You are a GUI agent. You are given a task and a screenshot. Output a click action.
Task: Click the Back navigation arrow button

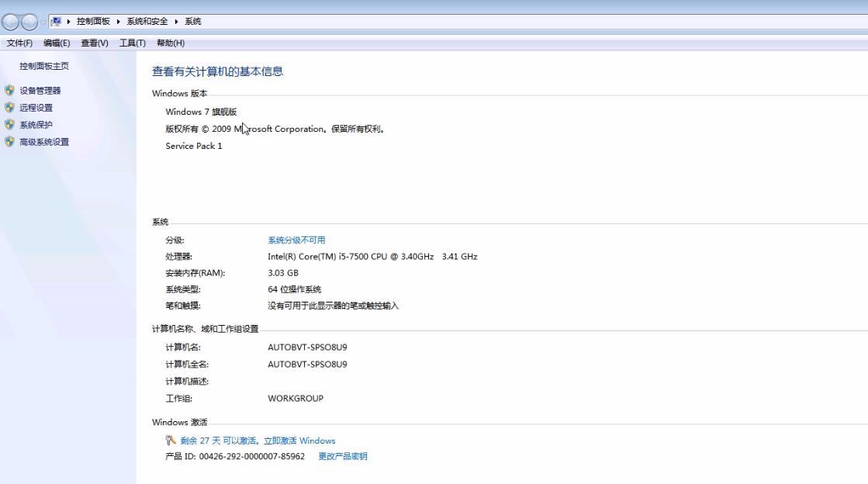point(11,22)
